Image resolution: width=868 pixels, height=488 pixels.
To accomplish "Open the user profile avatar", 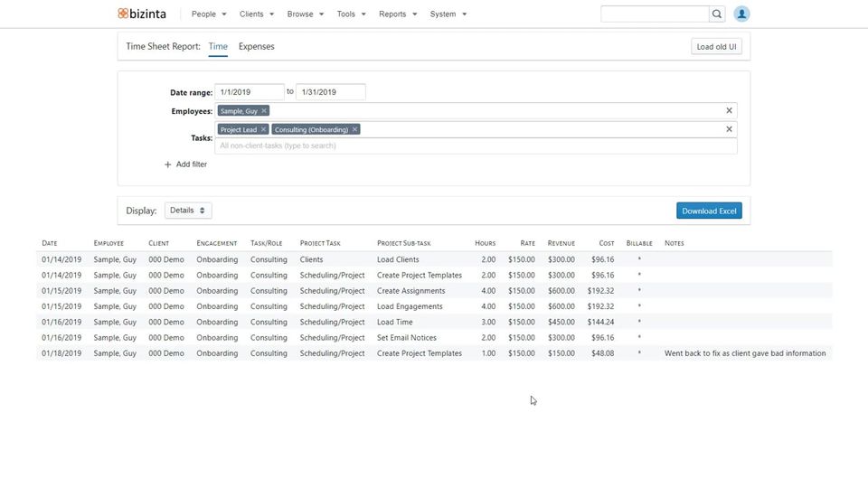I will point(741,14).
